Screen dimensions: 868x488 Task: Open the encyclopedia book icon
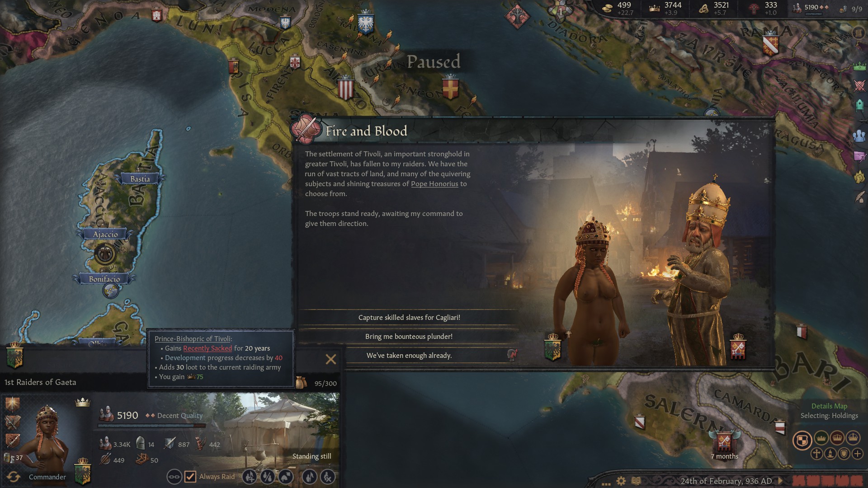pyautogui.click(x=636, y=481)
